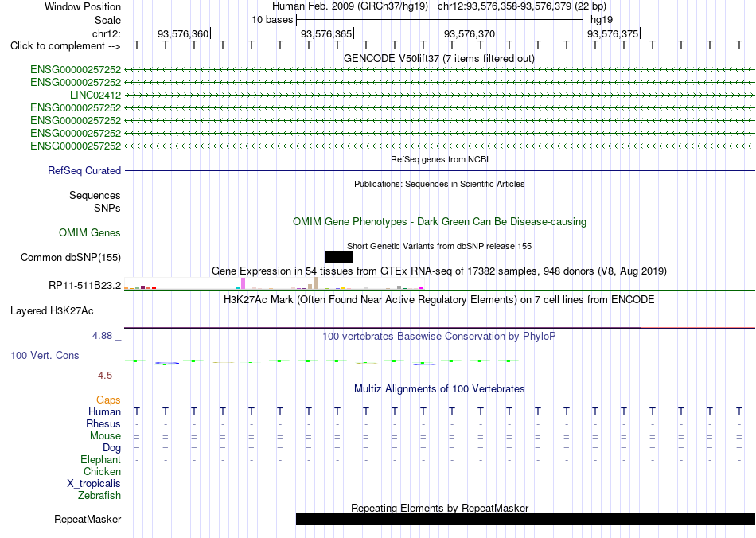Click the 93,576,365 ruler position
Screen dimensions: 756x538
click(326, 33)
